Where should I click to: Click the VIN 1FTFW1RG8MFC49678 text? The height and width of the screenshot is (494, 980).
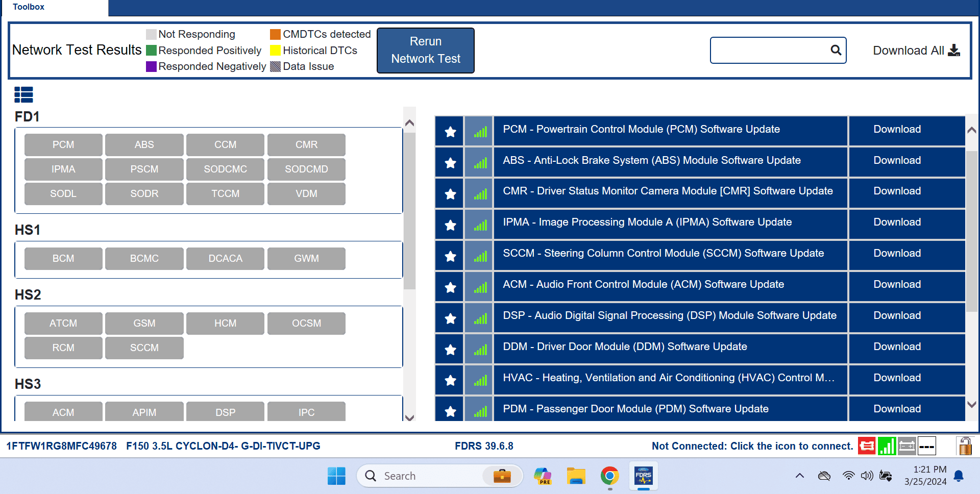[61, 446]
